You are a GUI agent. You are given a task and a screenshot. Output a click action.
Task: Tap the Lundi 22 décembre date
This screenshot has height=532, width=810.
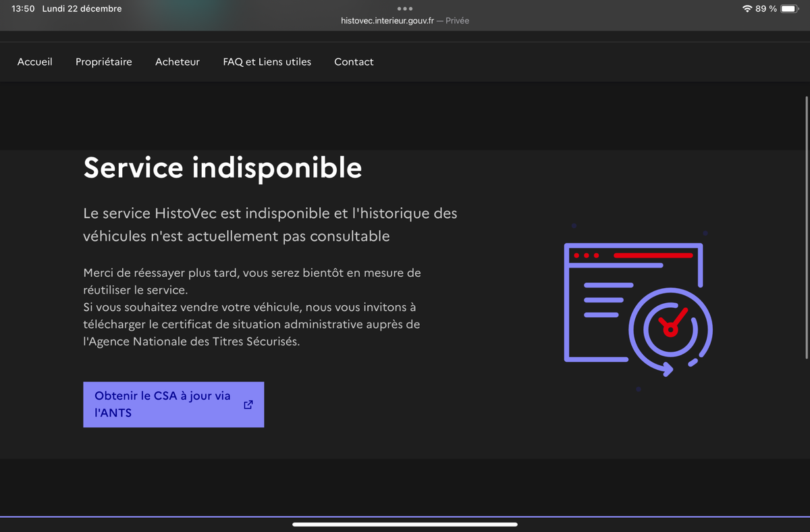(x=82, y=9)
